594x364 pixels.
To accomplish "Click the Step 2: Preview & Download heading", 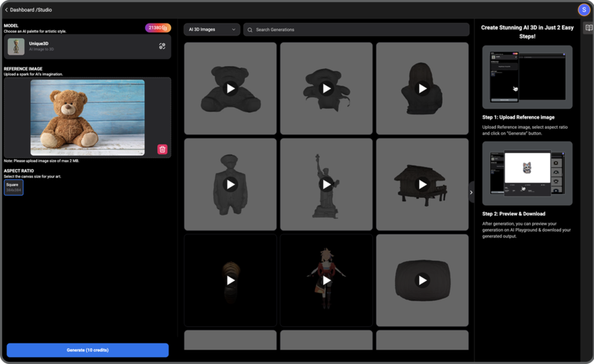I will point(514,213).
